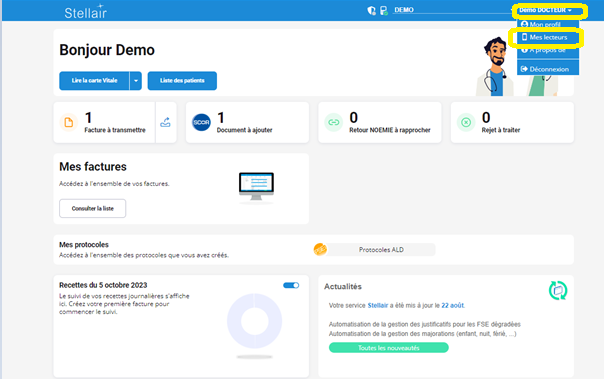Open the Stellair link in Actualités

point(378,305)
